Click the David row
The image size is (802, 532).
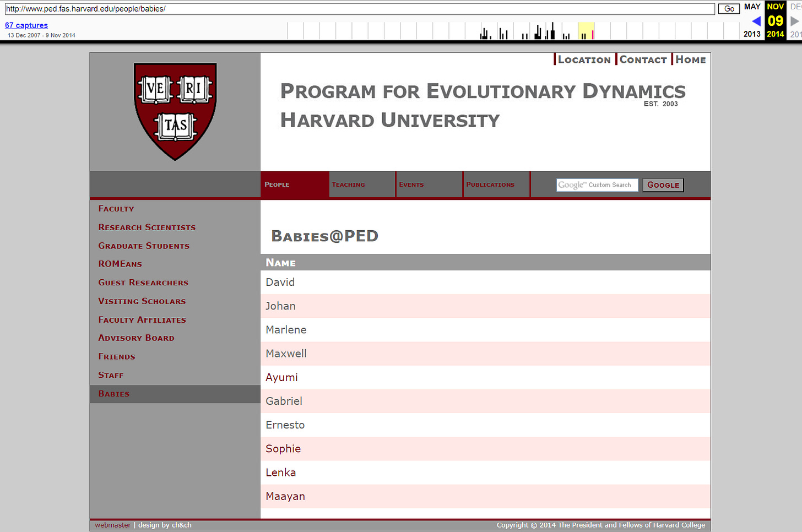pos(485,283)
